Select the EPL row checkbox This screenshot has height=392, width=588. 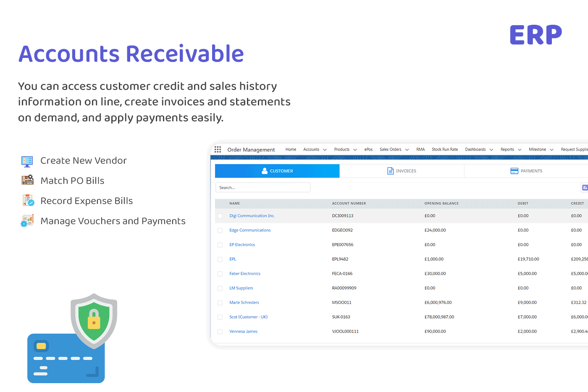(x=220, y=259)
